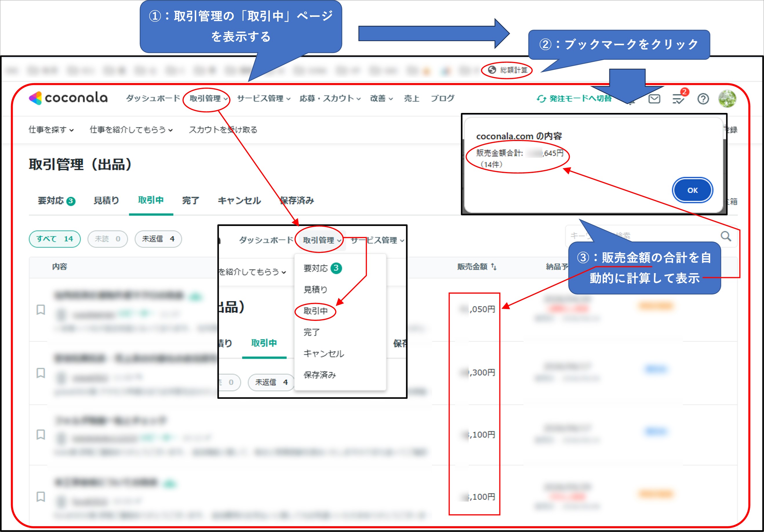Expand the 改善 menu
This screenshot has height=532, width=764.
click(381, 98)
